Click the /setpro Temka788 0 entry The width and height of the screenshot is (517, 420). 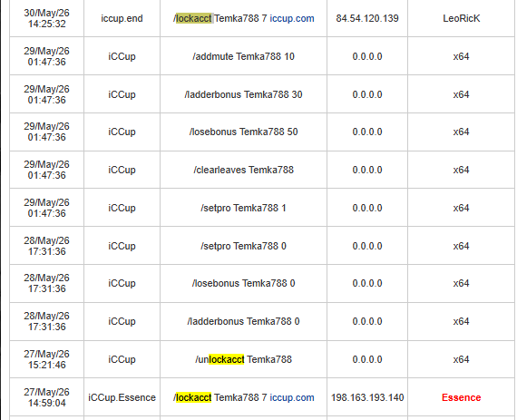tap(243, 246)
